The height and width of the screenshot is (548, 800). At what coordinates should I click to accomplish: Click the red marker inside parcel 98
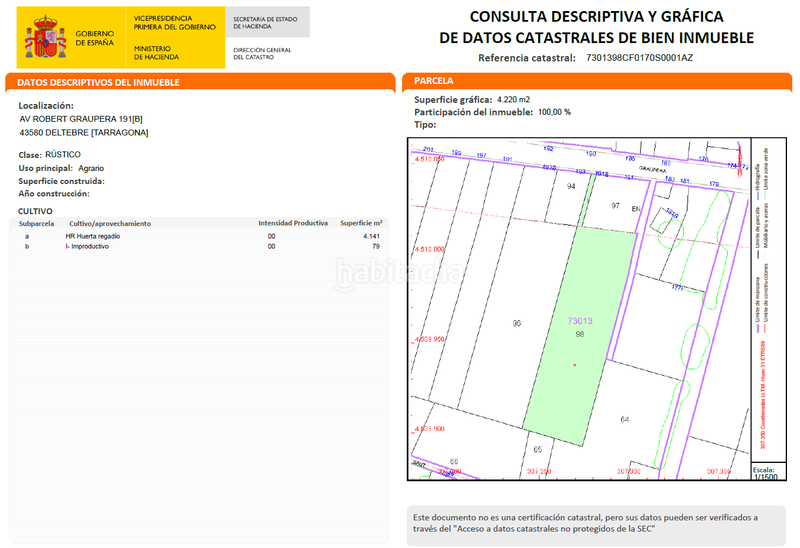coord(574,365)
